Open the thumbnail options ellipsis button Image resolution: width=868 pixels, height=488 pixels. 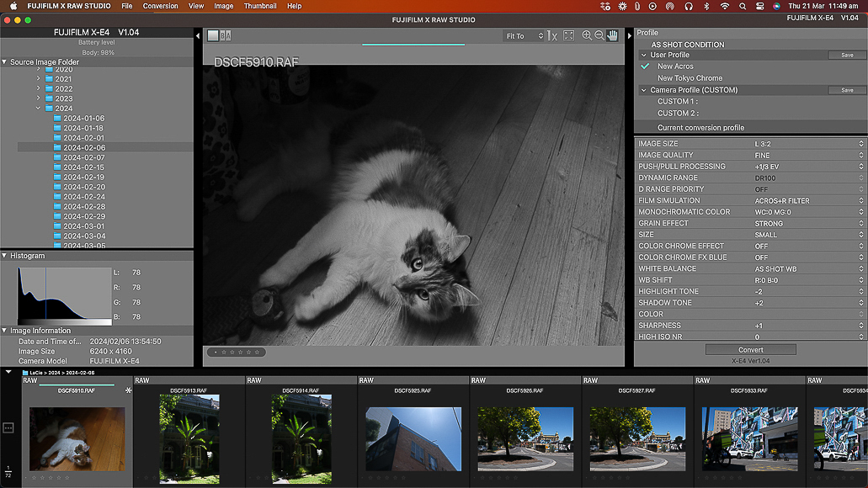[x=8, y=427]
